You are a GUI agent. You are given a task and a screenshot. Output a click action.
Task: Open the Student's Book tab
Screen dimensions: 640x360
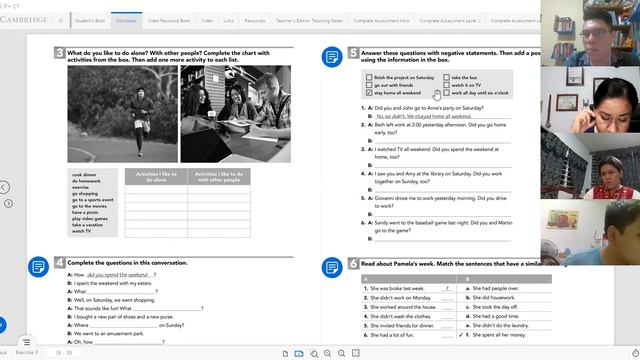click(90, 20)
